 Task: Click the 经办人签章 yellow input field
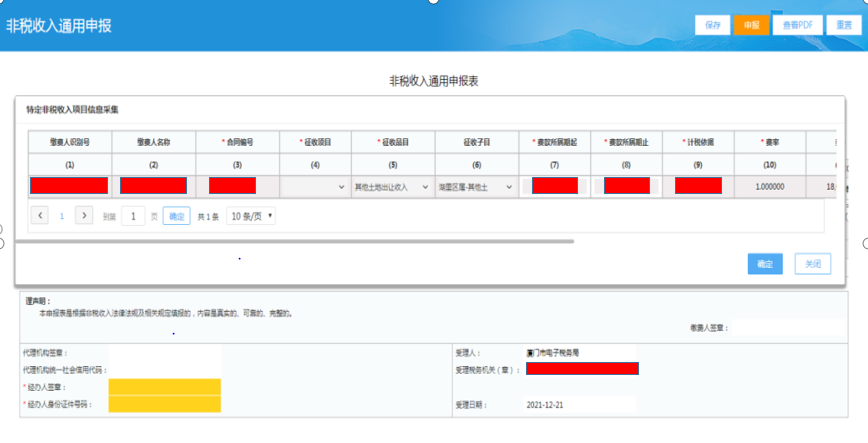165,387
